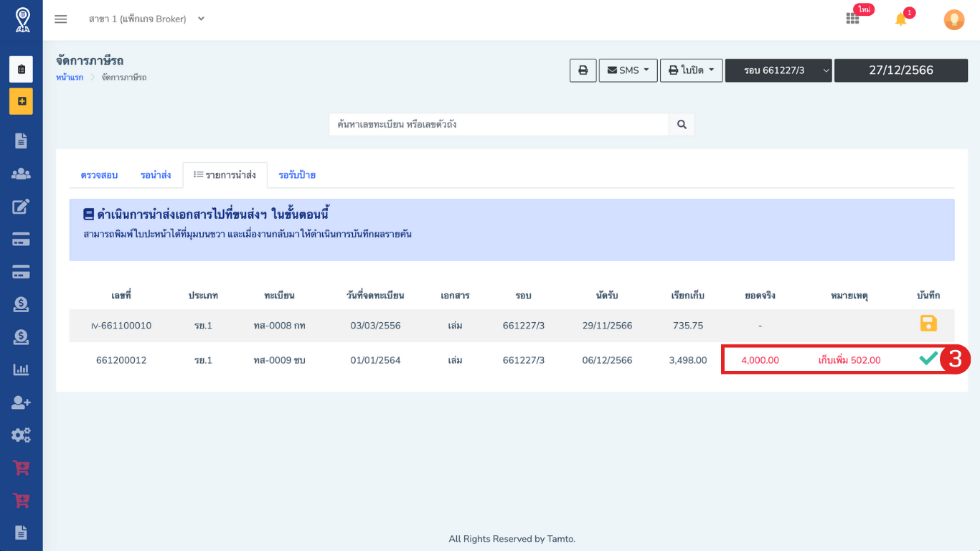Click the red cart icon just below the gears icon
The height and width of the screenshot is (551, 980).
pos(22,468)
